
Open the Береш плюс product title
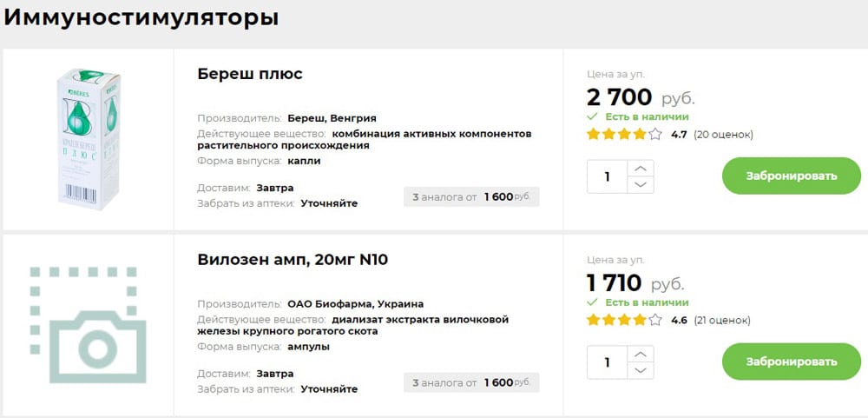click(250, 74)
